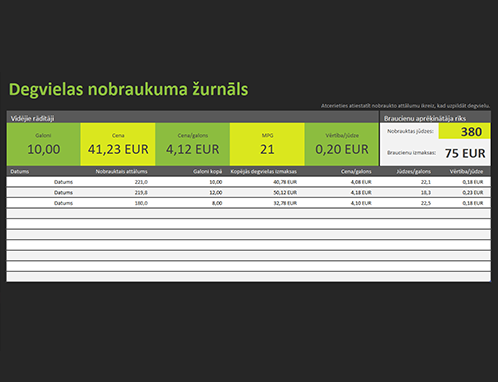Viewport: 498px width, 382px height.
Task: Click the distance cell 221,0
Action: coord(141,182)
